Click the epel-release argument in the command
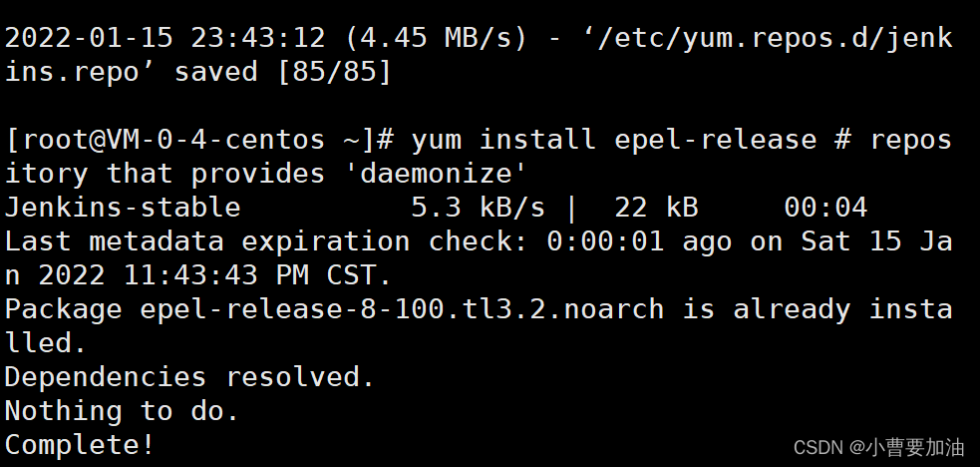980x467 pixels. tap(715, 140)
